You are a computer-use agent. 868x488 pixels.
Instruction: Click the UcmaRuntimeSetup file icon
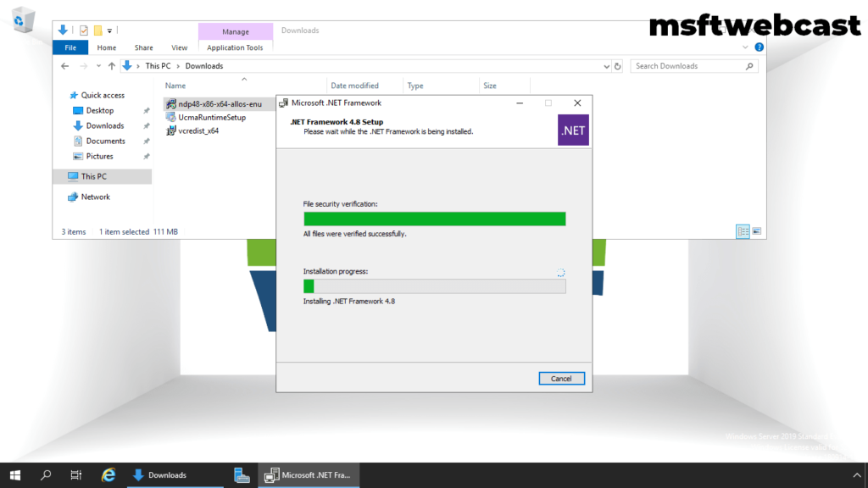tap(171, 117)
